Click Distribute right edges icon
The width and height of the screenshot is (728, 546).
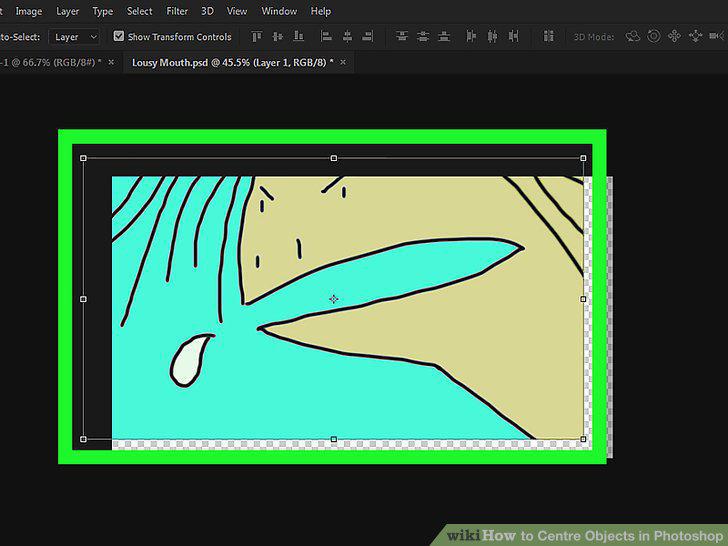(x=514, y=36)
